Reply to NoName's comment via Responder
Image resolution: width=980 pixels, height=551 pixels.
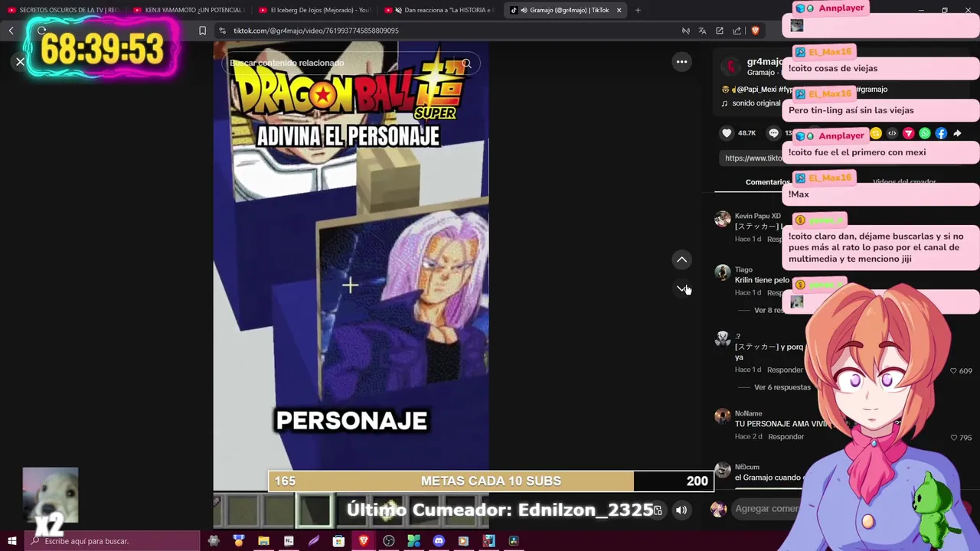pos(786,437)
